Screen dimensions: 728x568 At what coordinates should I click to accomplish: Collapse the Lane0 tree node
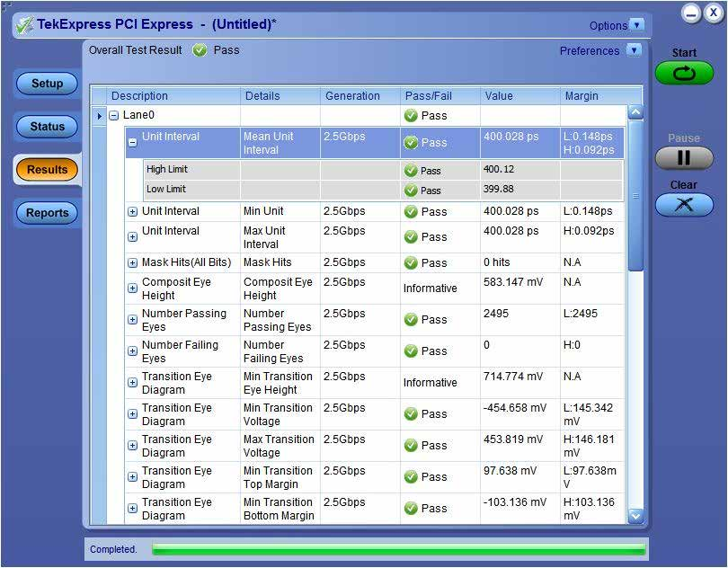[x=114, y=116]
